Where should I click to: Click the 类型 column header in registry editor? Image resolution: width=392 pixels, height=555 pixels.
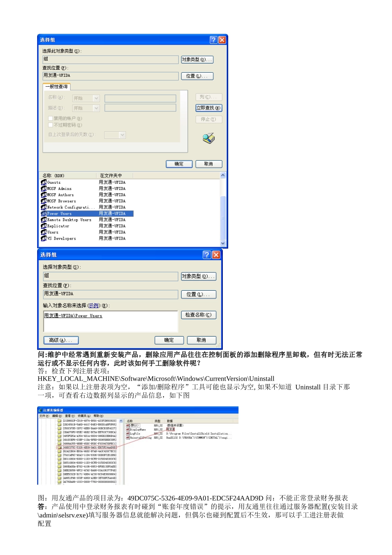[x=159, y=421]
